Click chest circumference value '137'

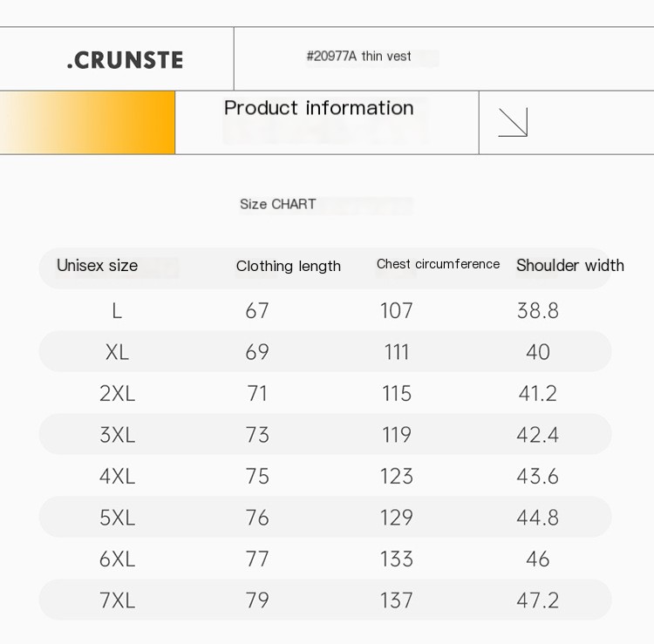tap(396, 600)
